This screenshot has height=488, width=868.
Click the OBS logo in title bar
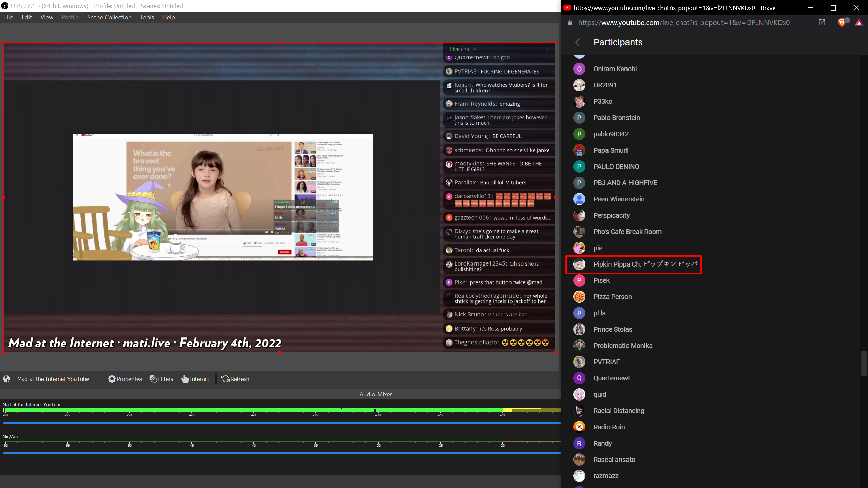click(x=5, y=6)
